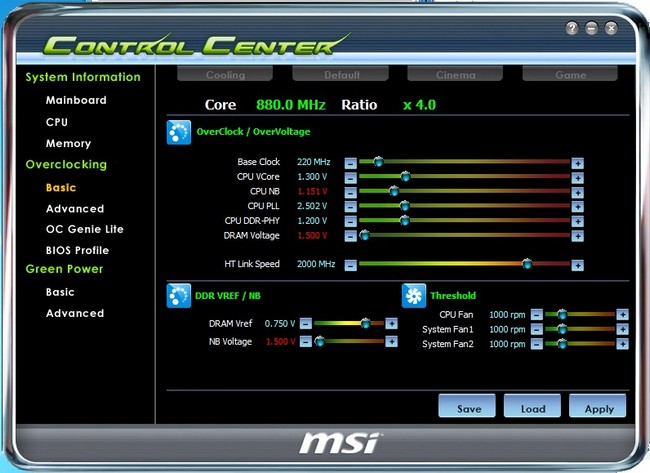
Task: Click the 220 MHz Base Clock value
Action: pos(313,162)
